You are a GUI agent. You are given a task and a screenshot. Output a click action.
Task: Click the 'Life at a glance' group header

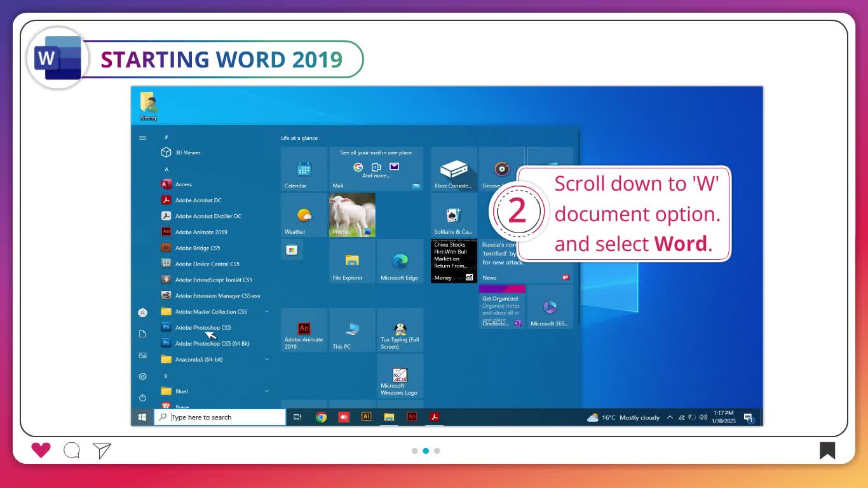pos(299,138)
